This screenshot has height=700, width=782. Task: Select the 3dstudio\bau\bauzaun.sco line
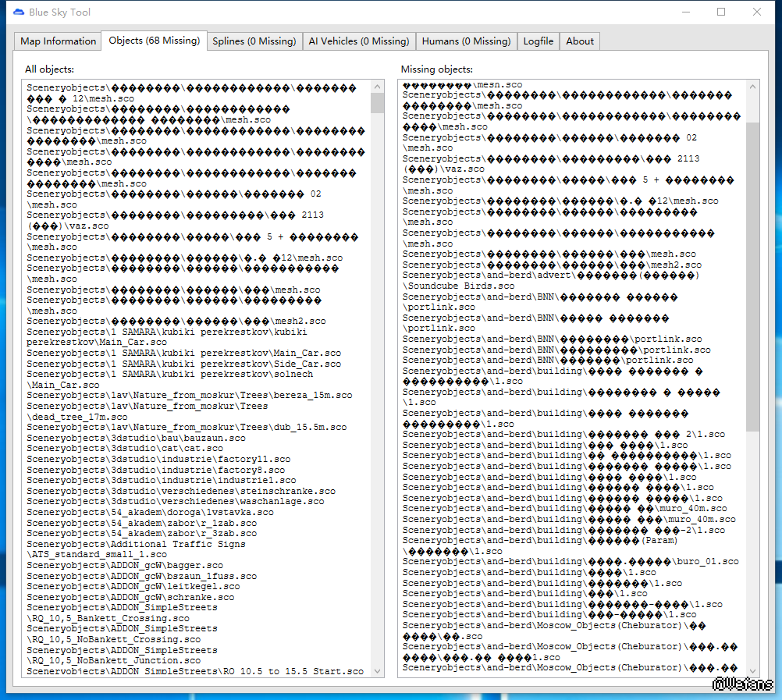point(136,438)
